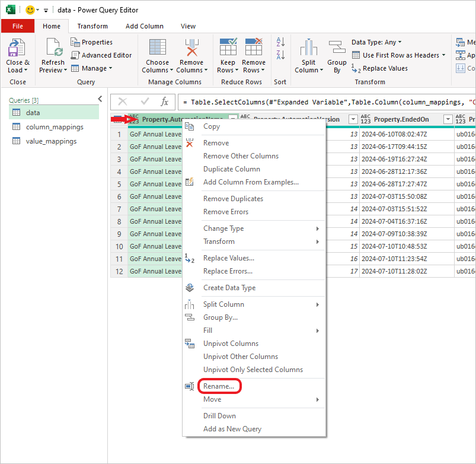Image resolution: width=476 pixels, height=464 pixels.
Task: Select Remove Errors
Action: click(x=254, y=212)
